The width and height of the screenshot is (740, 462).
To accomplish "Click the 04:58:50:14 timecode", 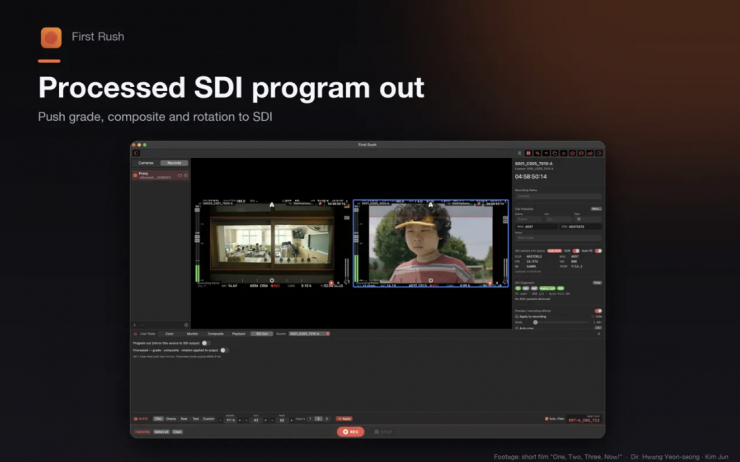I will [x=530, y=176].
